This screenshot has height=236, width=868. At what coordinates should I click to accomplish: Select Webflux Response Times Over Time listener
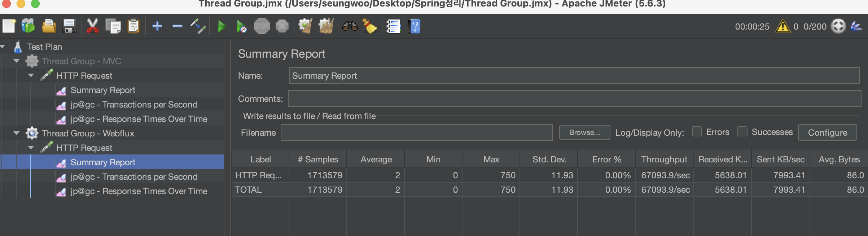tap(139, 191)
